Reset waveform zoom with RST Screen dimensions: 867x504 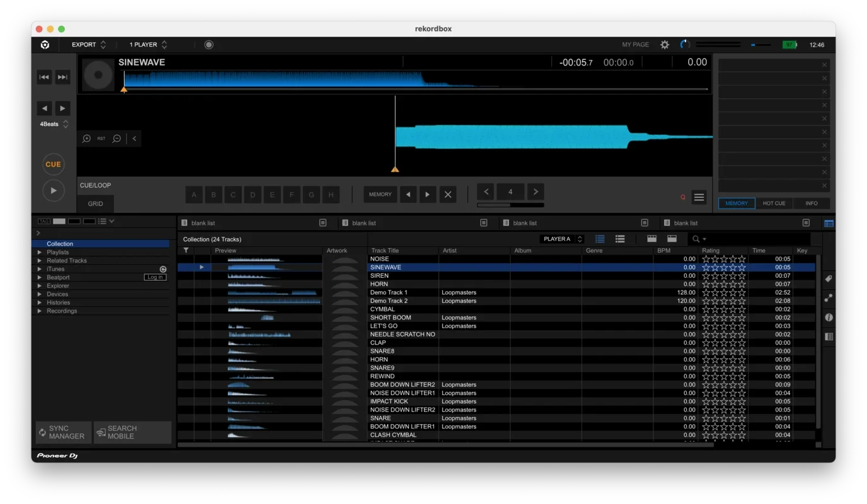click(101, 139)
